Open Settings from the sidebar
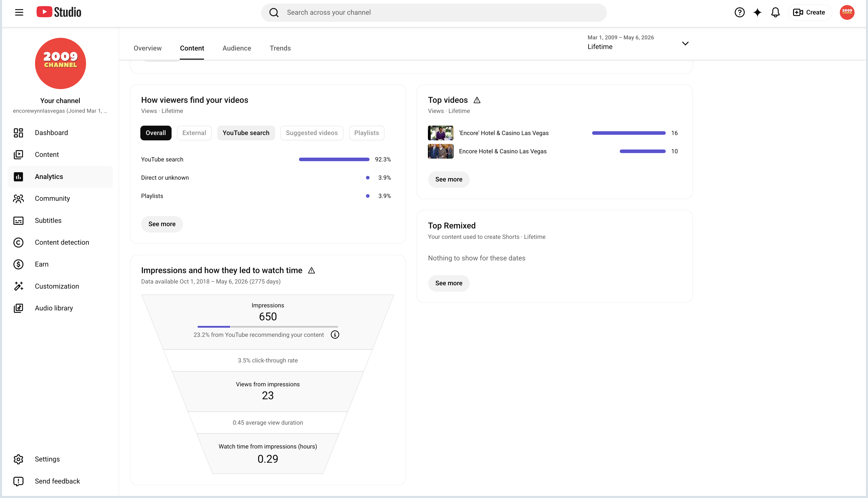Screen dimensions: 868x498 tap(60, 459)
